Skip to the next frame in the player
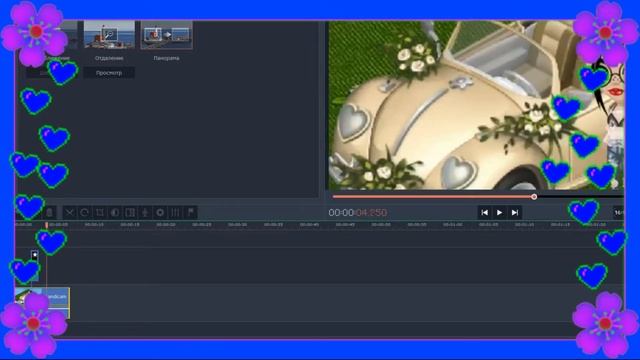 [x=515, y=213]
